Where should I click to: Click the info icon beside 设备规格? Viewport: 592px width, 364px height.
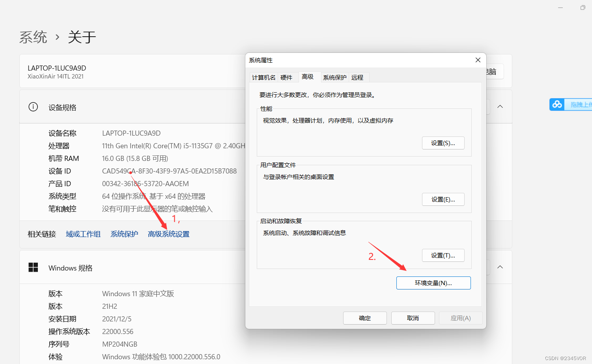33,107
